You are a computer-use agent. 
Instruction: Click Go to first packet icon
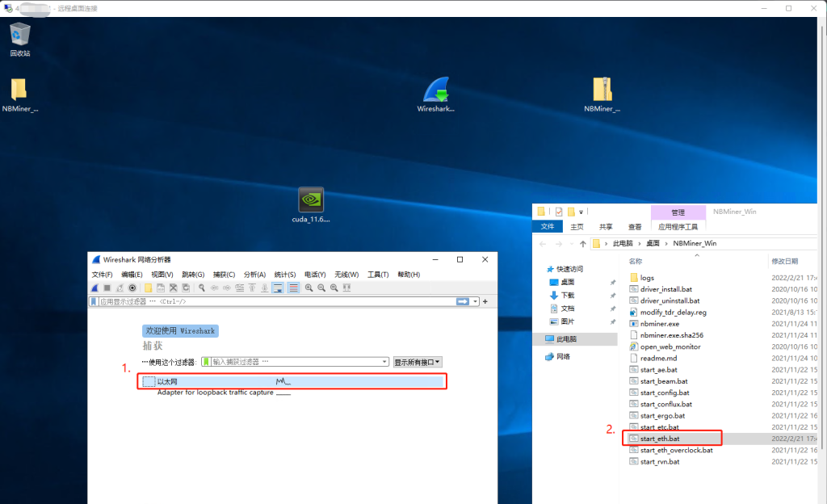(x=252, y=288)
